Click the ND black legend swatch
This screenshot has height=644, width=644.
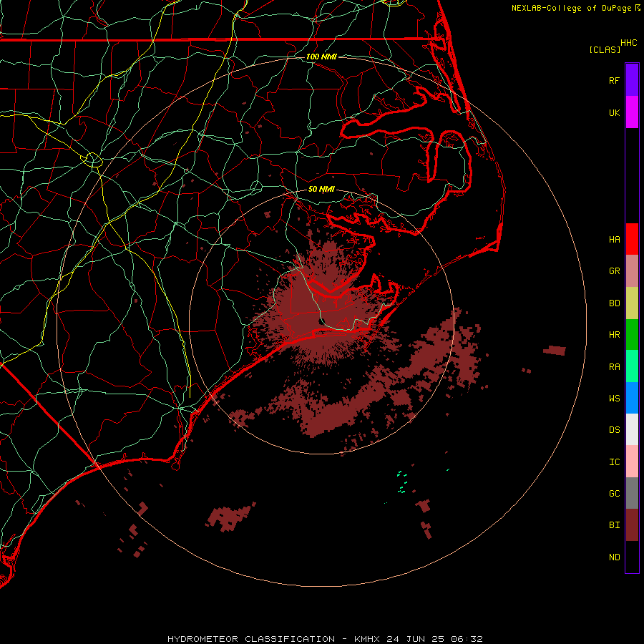pyautogui.click(x=632, y=557)
